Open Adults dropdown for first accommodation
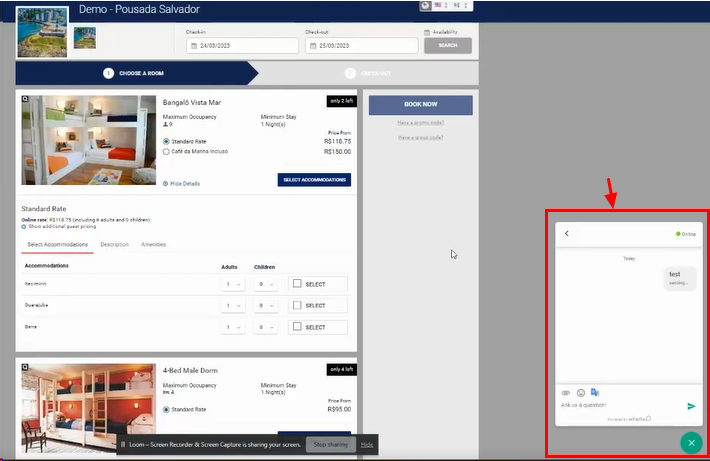 232,284
